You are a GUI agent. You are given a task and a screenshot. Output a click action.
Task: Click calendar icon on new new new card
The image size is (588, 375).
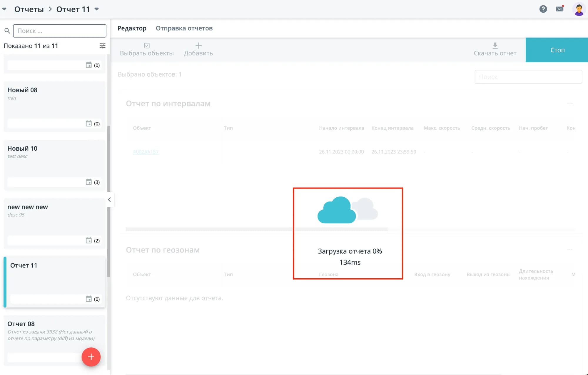(x=88, y=240)
